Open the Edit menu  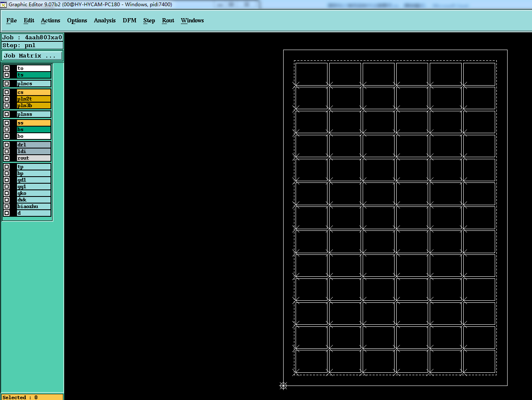point(29,20)
